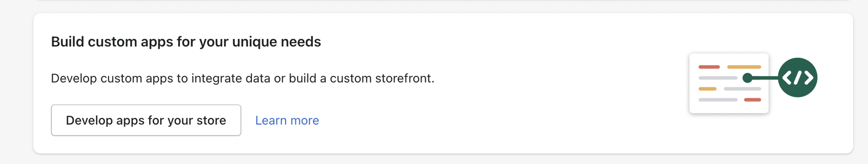This screenshot has width=868, height=164.
Task: Click the bottom-left gray line in the illustration
Action: tap(718, 99)
